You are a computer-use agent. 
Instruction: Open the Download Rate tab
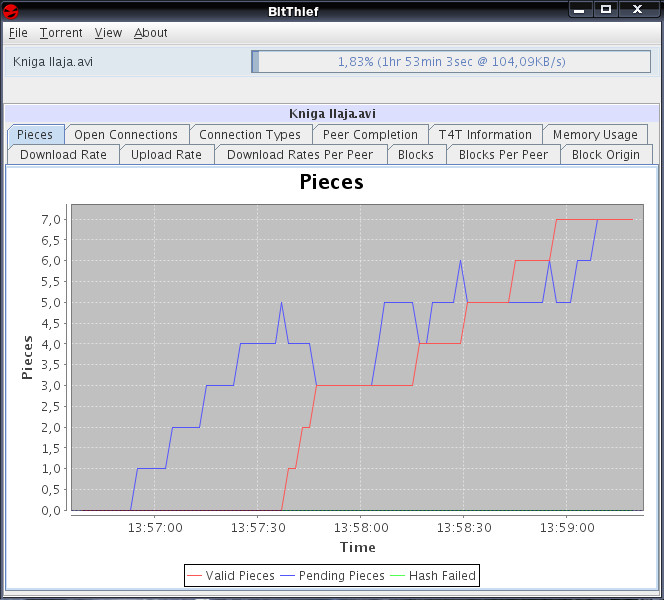point(64,155)
